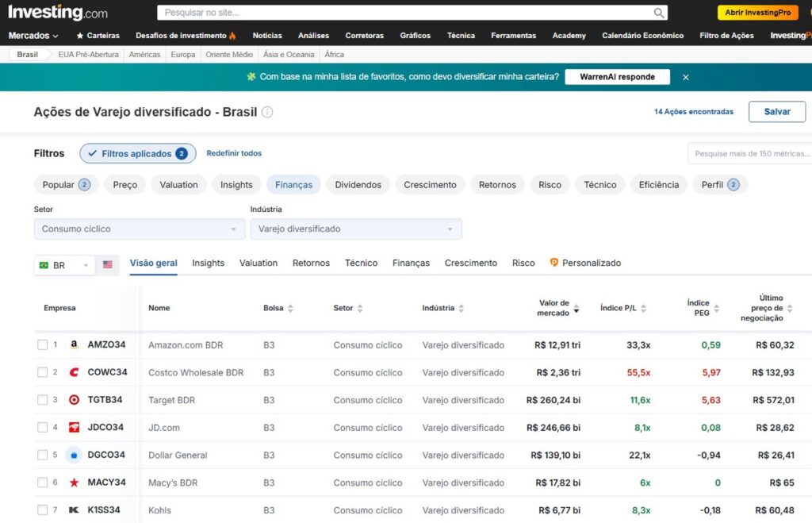Image resolution: width=812 pixels, height=523 pixels.
Task: Expand the Perfil filter category
Action: [x=720, y=185]
